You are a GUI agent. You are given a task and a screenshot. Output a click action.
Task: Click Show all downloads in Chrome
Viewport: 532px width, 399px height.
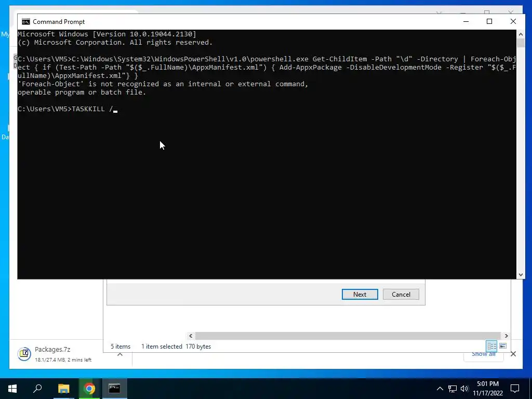click(x=484, y=354)
